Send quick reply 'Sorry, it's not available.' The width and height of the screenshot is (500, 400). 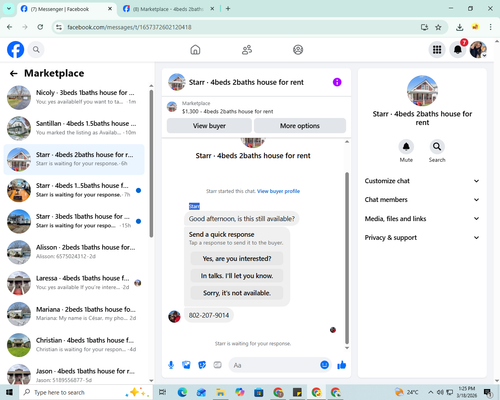(x=237, y=293)
